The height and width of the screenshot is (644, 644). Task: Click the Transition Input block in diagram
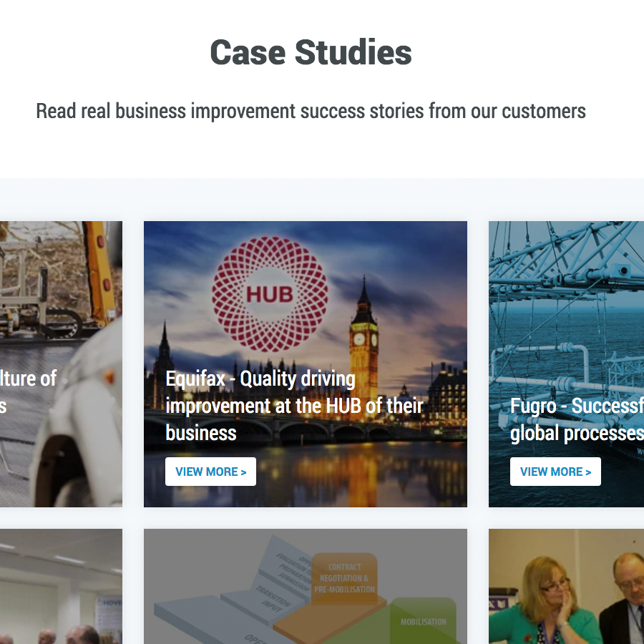tap(273, 600)
